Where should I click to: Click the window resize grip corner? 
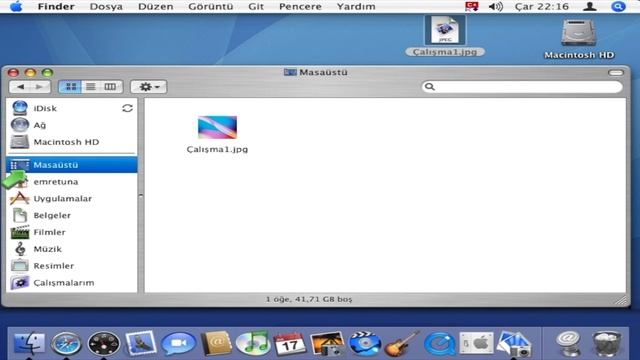621,300
